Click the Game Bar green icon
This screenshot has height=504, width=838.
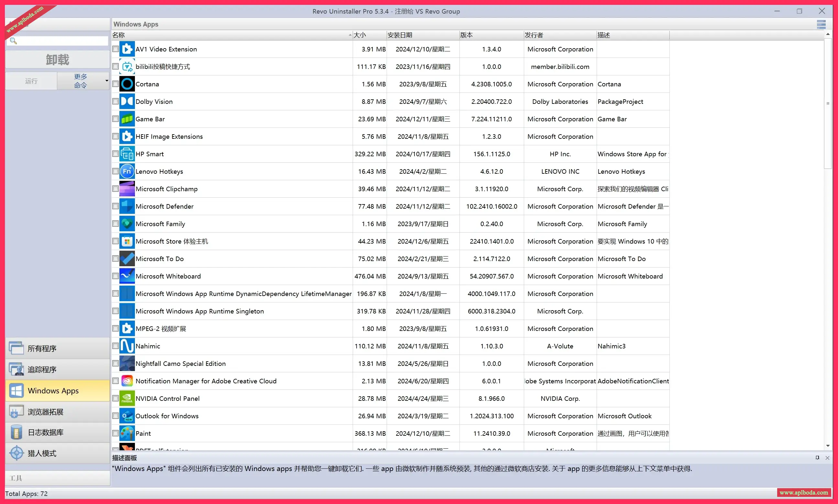point(127,119)
